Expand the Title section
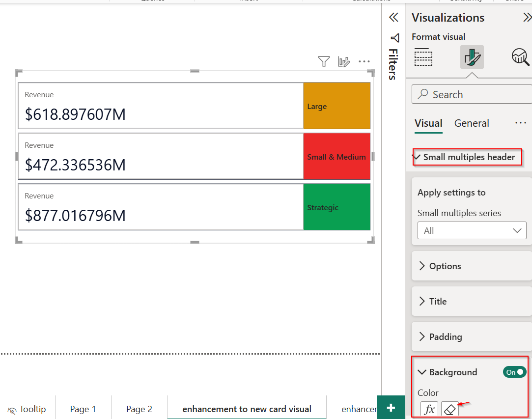 [x=472, y=301]
